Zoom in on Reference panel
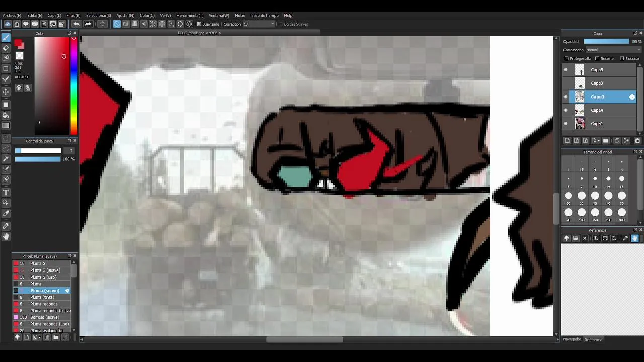 596,238
